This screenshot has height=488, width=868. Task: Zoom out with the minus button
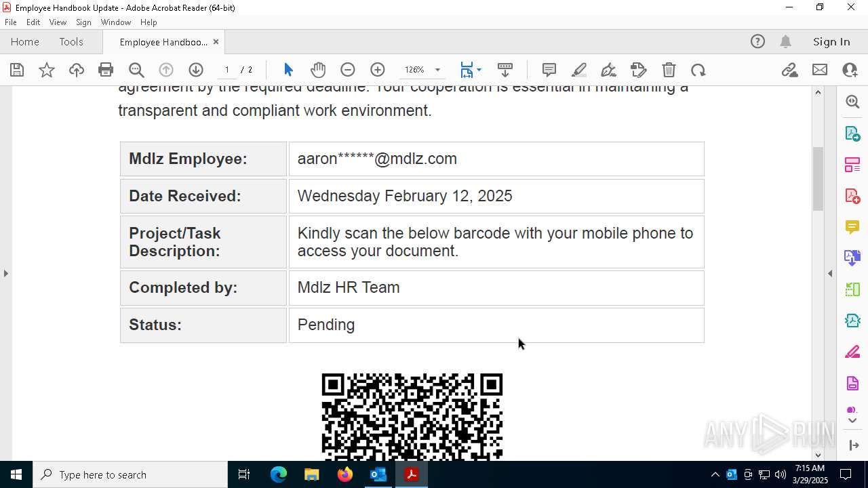pyautogui.click(x=348, y=70)
